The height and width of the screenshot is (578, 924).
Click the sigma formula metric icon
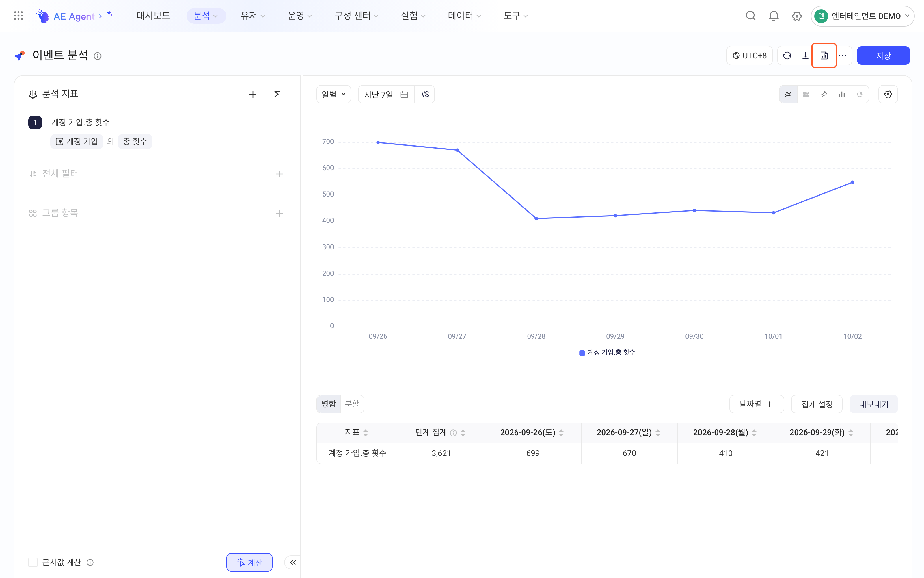click(x=277, y=94)
